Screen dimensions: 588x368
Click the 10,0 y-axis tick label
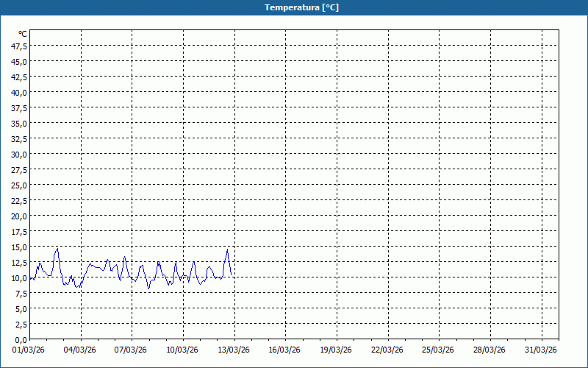click(x=19, y=277)
